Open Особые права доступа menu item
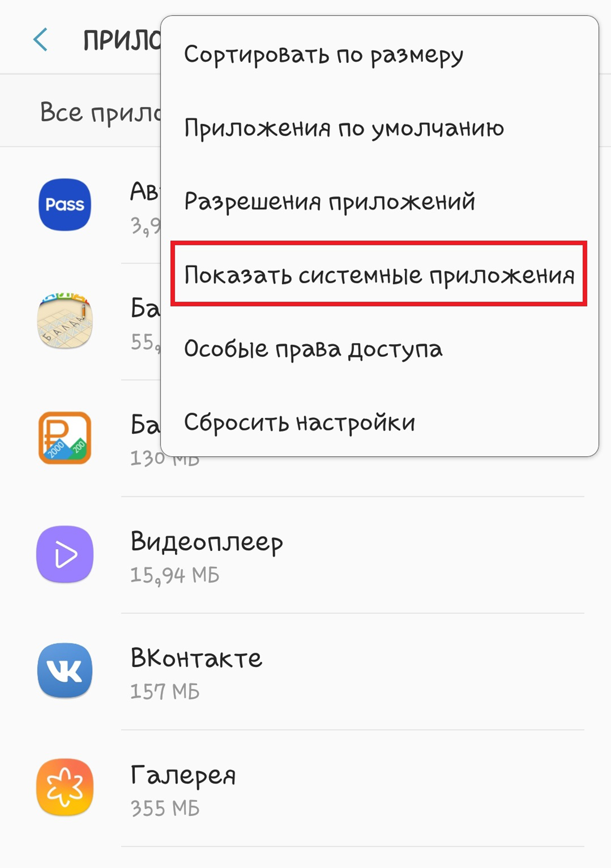This screenshot has height=868, width=611. point(380,349)
